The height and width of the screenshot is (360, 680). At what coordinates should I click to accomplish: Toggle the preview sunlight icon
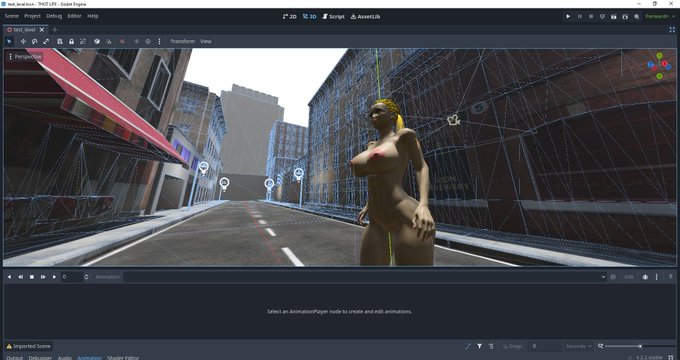136,41
